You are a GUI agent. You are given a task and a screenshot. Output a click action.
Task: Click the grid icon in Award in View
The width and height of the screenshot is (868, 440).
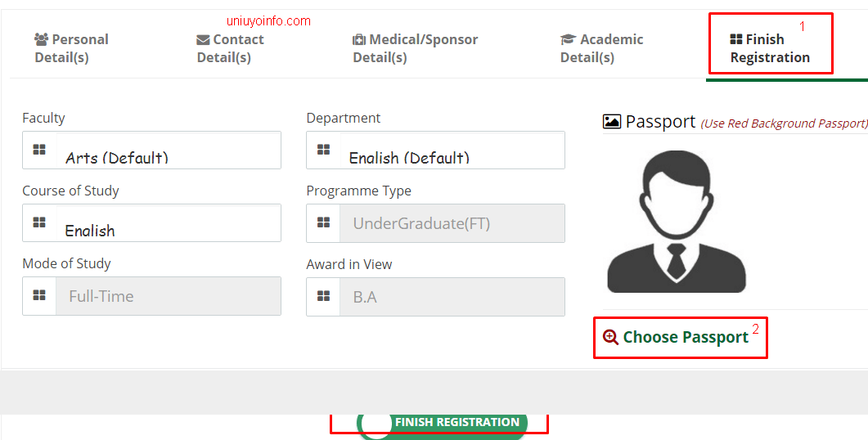pyautogui.click(x=323, y=296)
